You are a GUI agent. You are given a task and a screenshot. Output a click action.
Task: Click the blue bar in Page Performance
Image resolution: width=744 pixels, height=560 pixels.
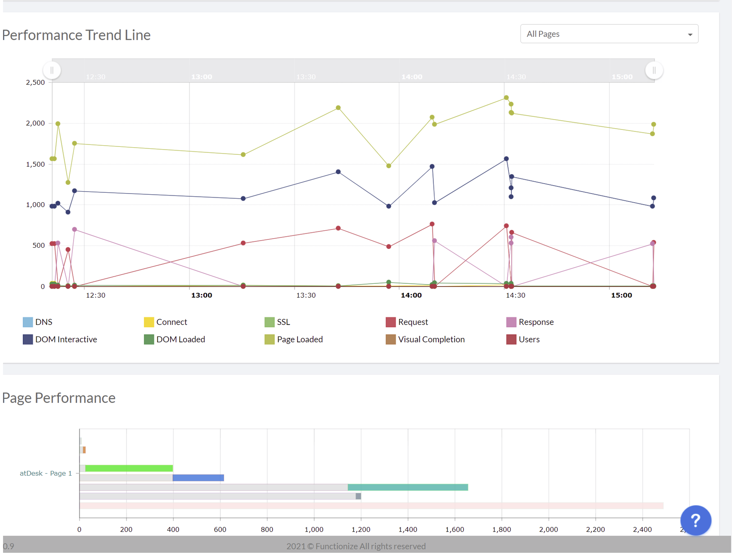coord(198,478)
